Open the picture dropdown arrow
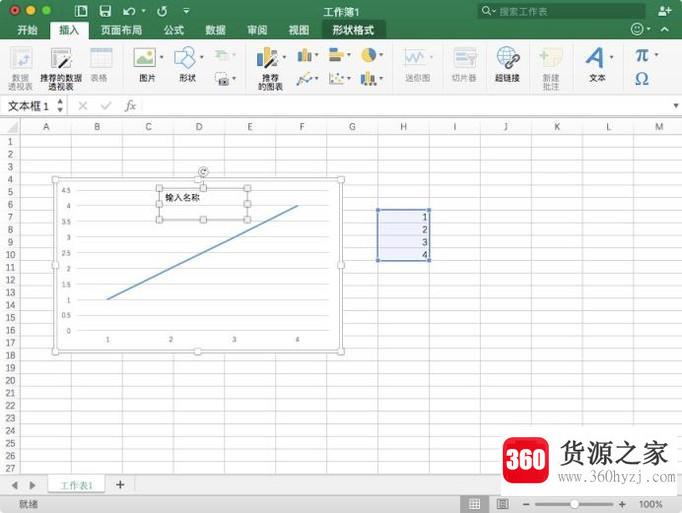 (162, 57)
